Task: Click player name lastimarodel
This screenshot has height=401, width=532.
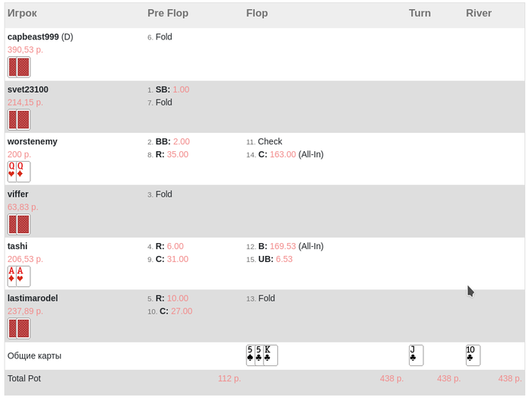Action: 33,298
